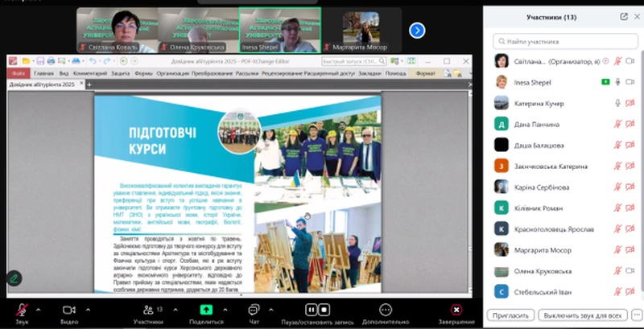Toggle microphone icon for Катерина Кучер

[x=617, y=103]
